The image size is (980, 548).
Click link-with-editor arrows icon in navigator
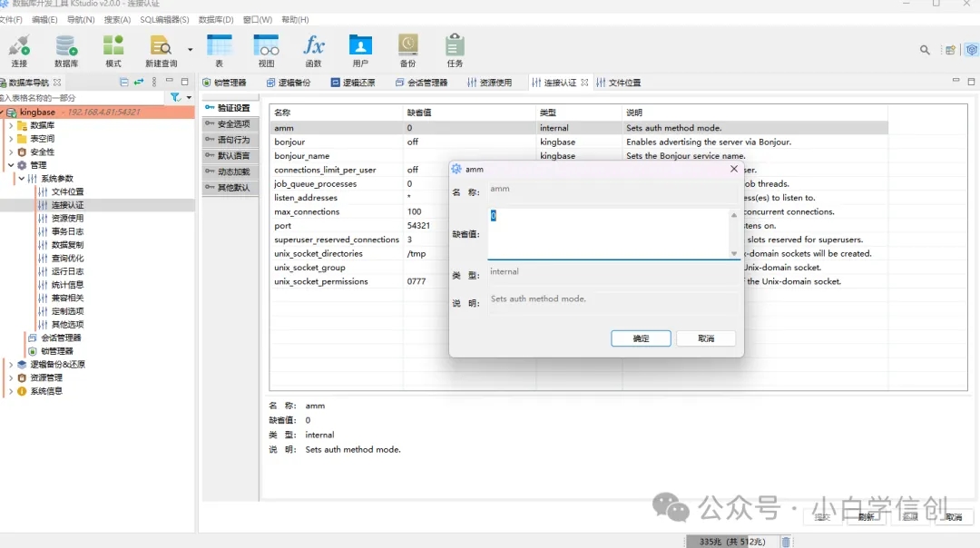[139, 82]
